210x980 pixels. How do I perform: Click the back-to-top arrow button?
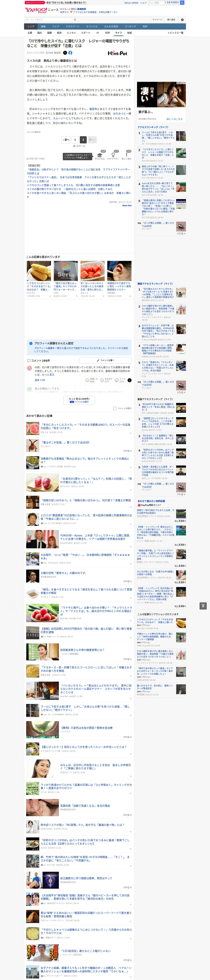click(x=203, y=606)
